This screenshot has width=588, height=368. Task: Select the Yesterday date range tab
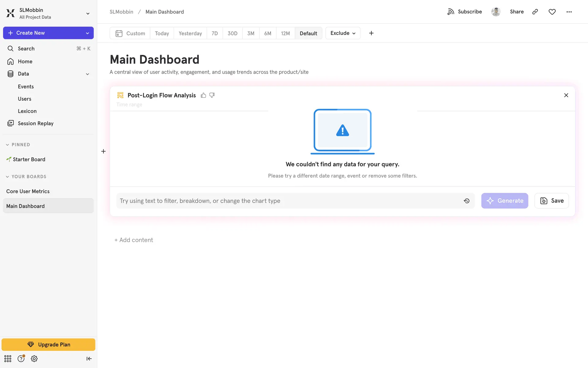click(190, 33)
